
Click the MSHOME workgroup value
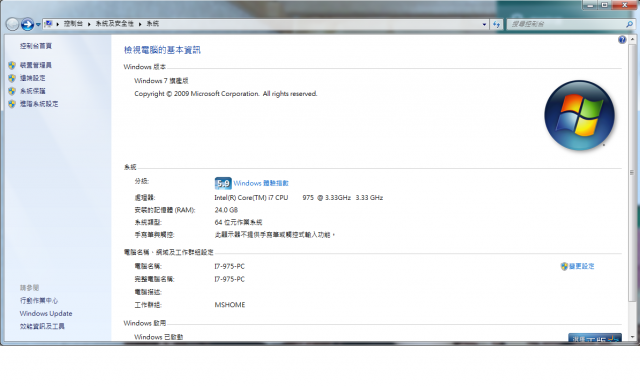click(230, 305)
